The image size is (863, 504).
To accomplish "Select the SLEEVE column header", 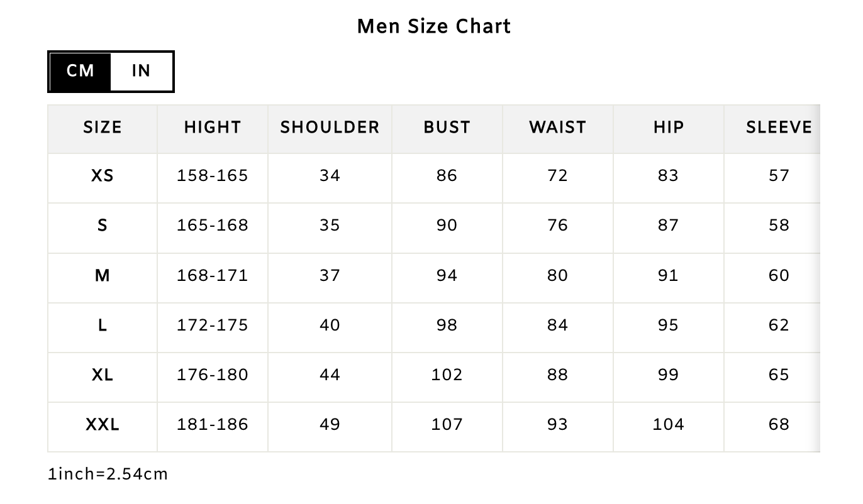I will [779, 128].
